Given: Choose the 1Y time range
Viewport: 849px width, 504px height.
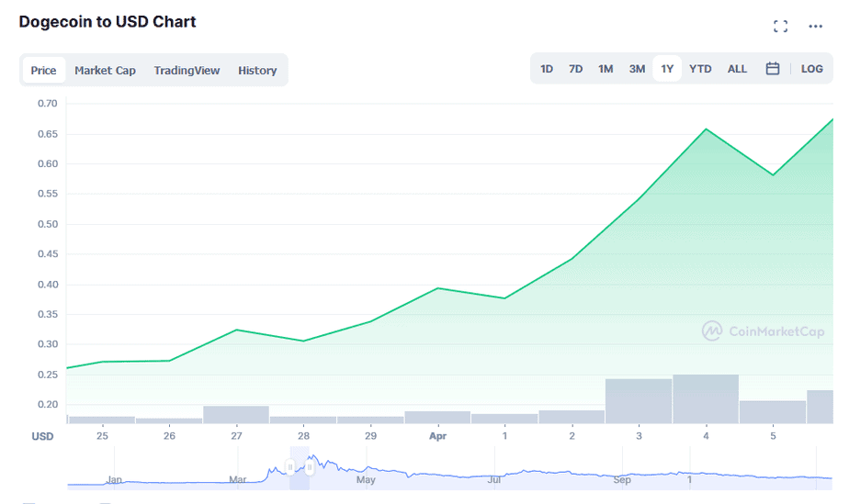Looking at the screenshot, I should click(x=667, y=69).
